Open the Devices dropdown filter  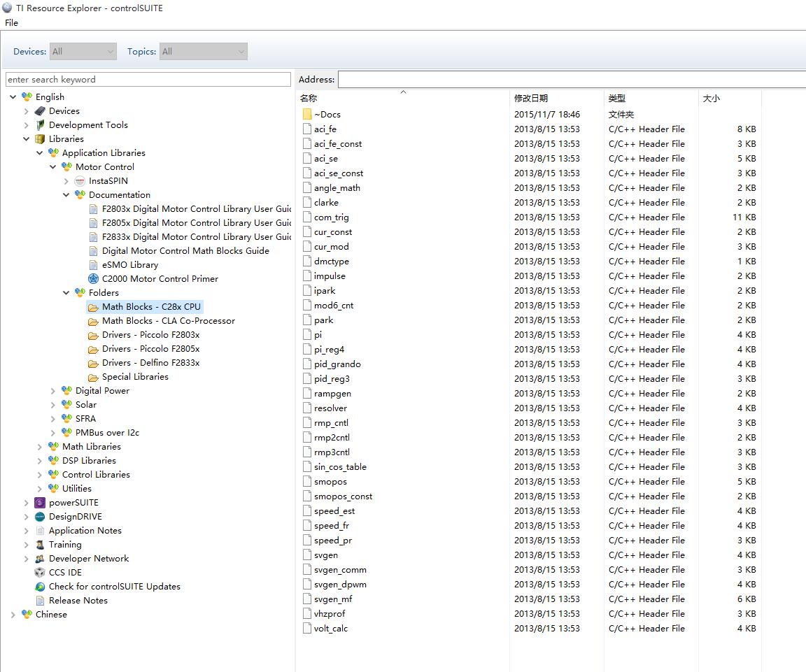point(83,51)
